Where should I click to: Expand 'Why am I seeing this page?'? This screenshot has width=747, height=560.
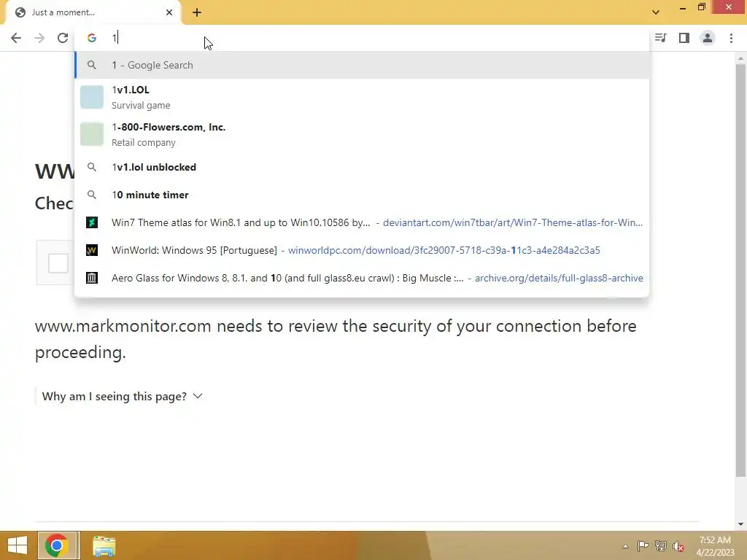pos(122,396)
